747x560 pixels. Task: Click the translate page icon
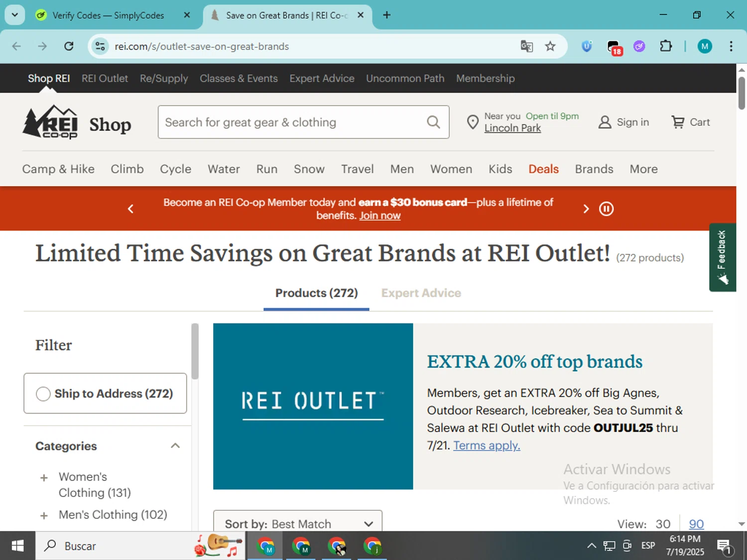(526, 46)
